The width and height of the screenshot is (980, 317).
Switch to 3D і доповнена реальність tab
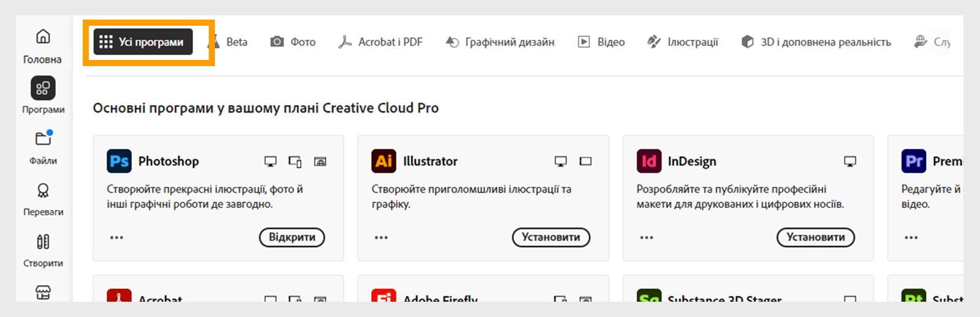point(816,42)
